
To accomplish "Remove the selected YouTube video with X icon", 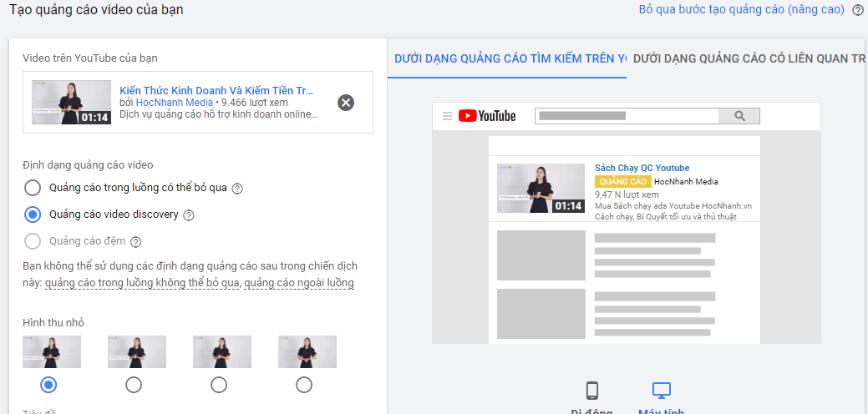I will pyautogui.click(x=346, y=103).
